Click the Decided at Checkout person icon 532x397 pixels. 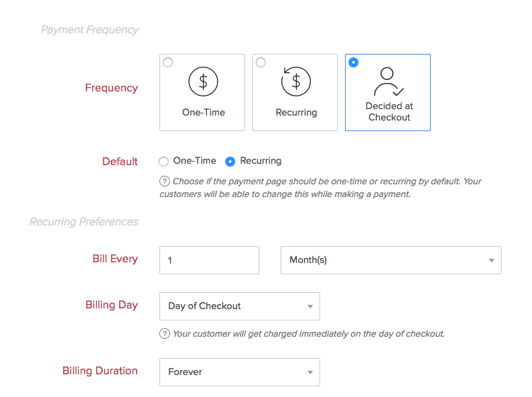coord(388,82)
